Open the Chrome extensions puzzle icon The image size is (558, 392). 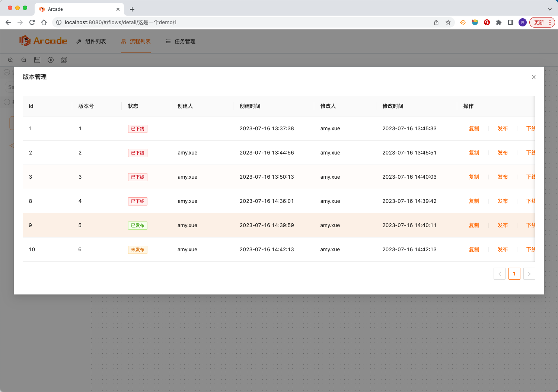(499, 22)
